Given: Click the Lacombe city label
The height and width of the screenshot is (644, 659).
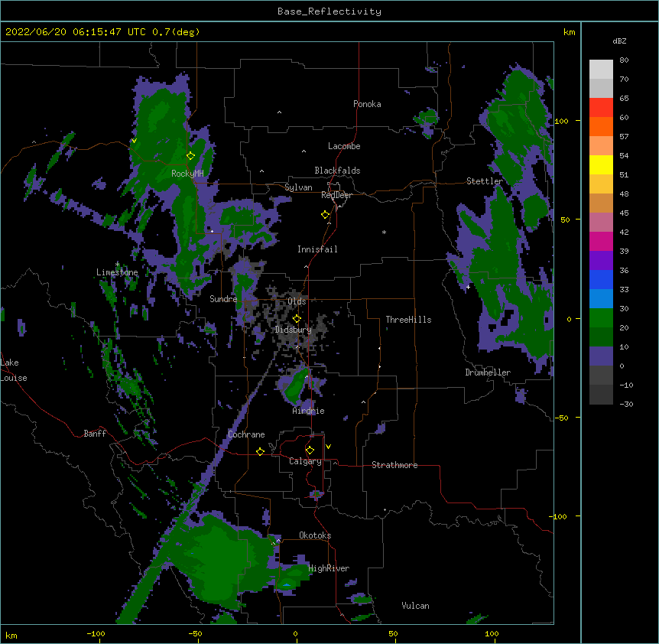Looking at the screenshot, I should pyautogui.click(x=344, y=146).
